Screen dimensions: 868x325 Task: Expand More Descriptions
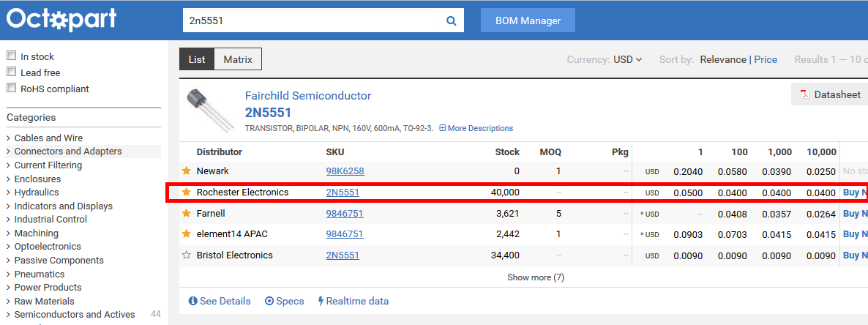coord(476,128)
